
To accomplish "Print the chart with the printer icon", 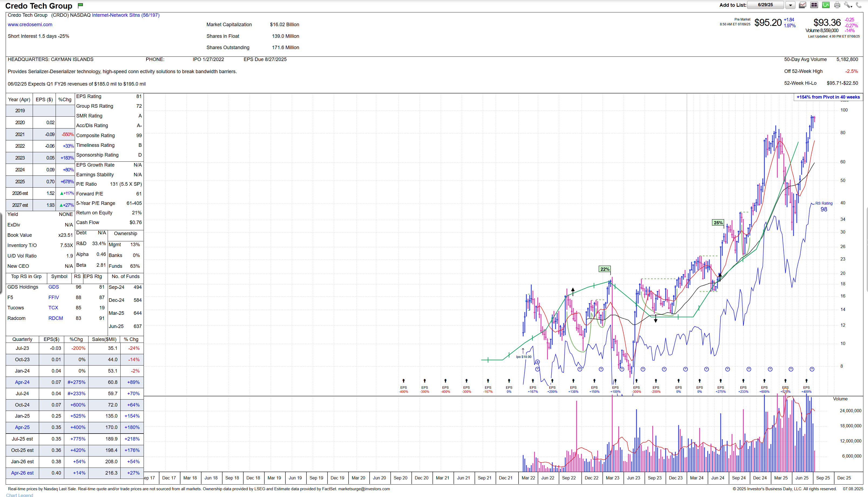I will tap(837, 5).
